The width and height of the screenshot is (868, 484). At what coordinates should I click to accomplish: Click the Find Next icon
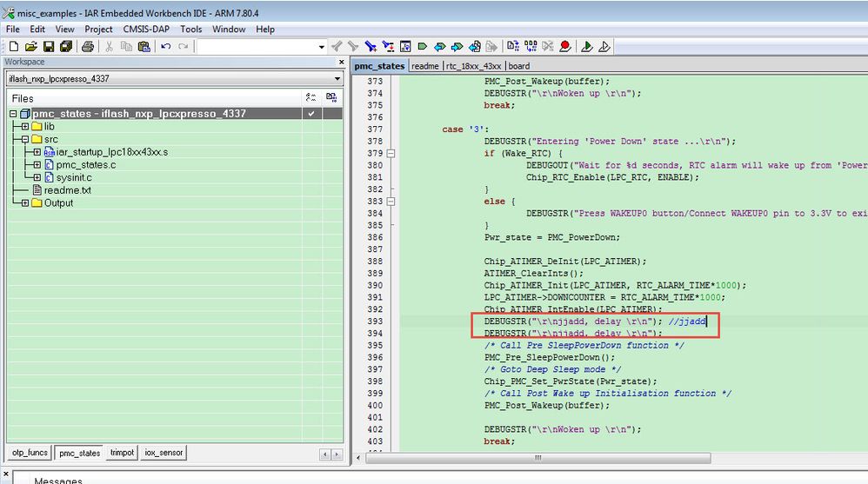pyautogui.click(x=353, y=46)
